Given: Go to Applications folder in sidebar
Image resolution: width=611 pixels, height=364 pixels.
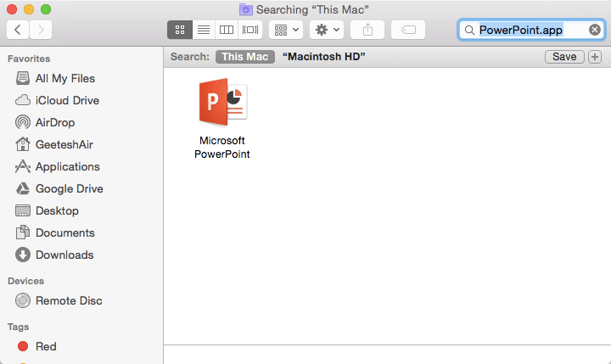Looking at the screenshot, I should click(67, 166).
